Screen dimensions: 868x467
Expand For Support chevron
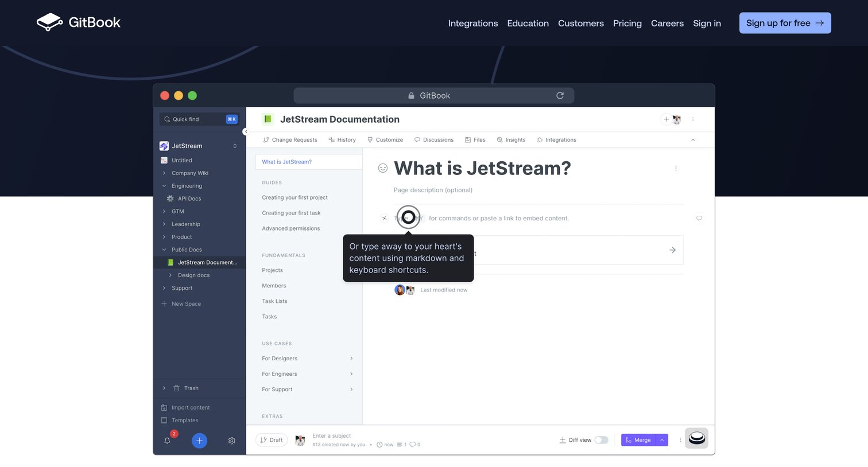point(351,390)
